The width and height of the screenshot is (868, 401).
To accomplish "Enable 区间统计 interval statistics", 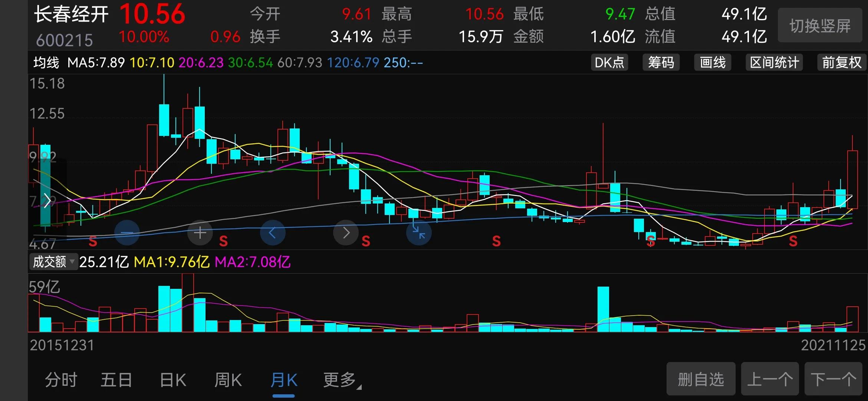I will coord(774,62).
